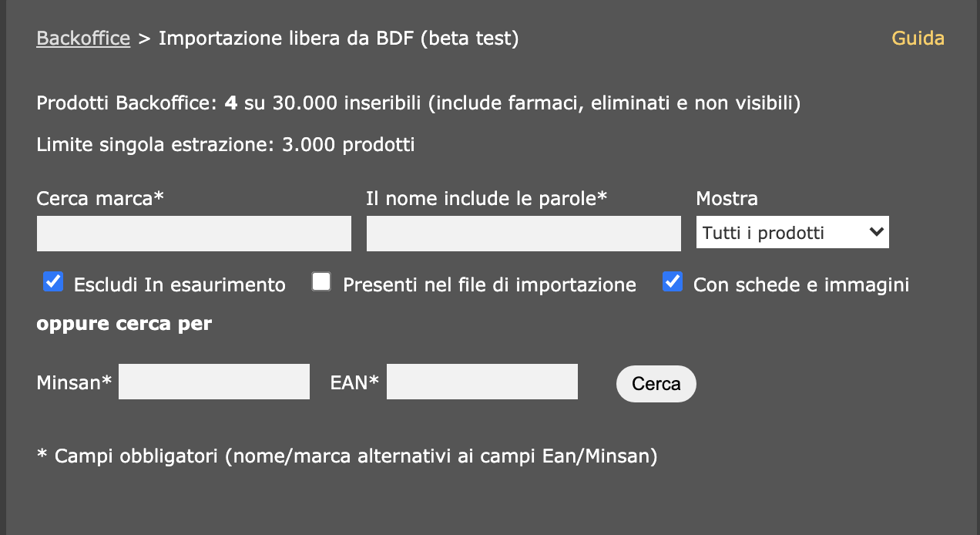Open the Guida help link

[x=918, y=39]
